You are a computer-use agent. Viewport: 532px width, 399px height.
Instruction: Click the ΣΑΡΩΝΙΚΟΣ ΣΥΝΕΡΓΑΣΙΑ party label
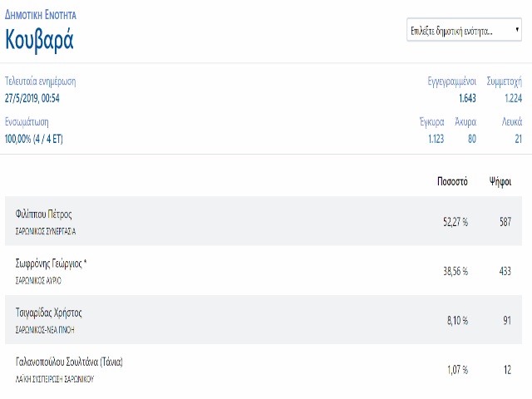click(x=46, y=231)
